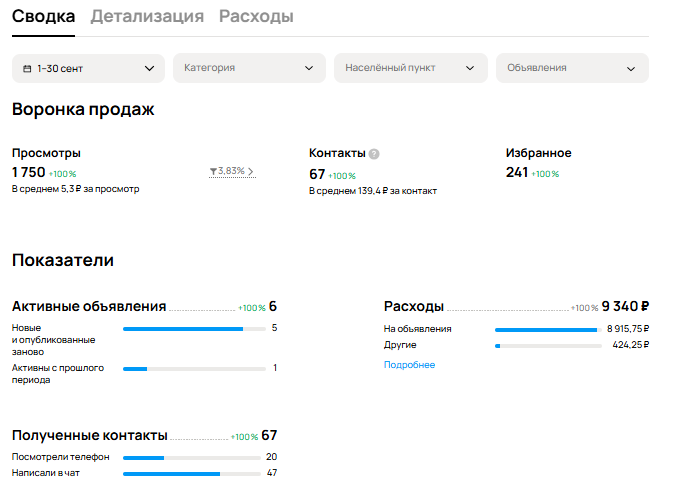Click the calendar icon in the date filter
Image resolution: width=677 pixels, height=495 pixels.
[x=27, y=68]
